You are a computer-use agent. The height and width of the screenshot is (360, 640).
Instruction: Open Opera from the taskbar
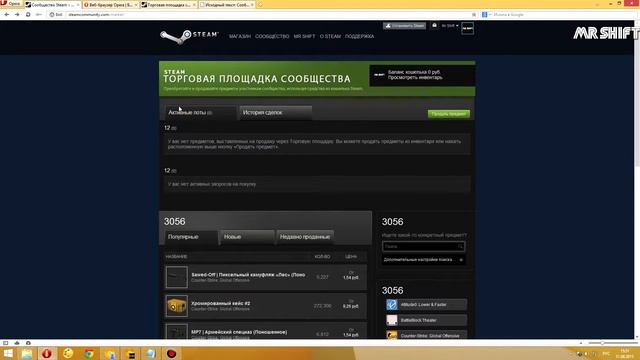pyautogui.click(x=47, y=353)
